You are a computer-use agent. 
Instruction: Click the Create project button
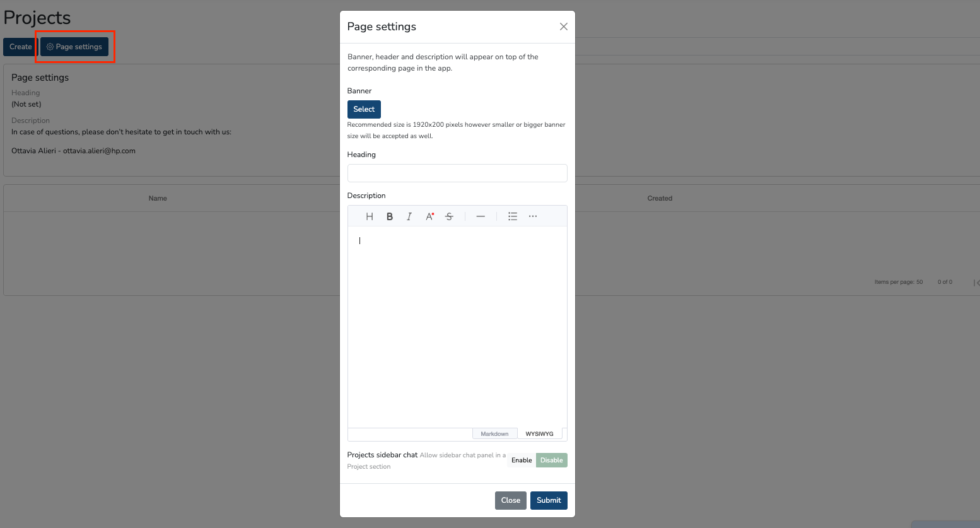20,47
